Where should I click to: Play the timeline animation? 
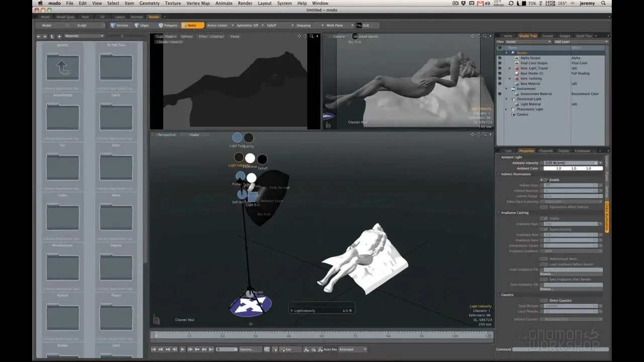point(183,349)
